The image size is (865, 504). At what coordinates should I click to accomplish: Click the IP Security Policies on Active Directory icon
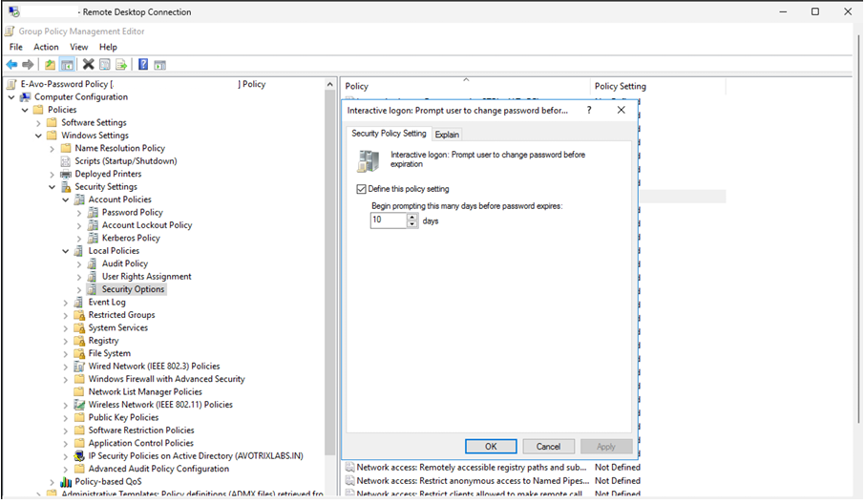tap(79, 456)
